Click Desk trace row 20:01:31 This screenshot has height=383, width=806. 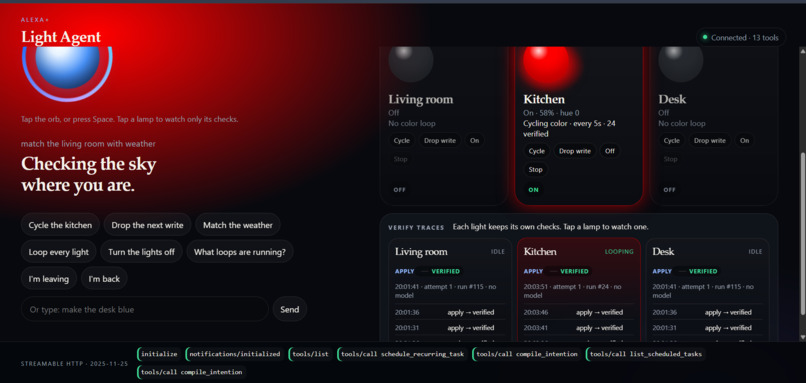point(707,327)
